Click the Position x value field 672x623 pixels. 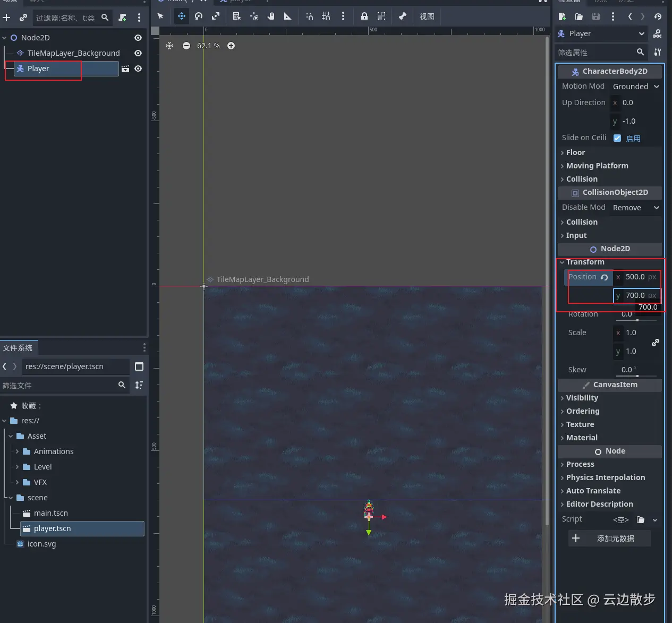[637, 277]
